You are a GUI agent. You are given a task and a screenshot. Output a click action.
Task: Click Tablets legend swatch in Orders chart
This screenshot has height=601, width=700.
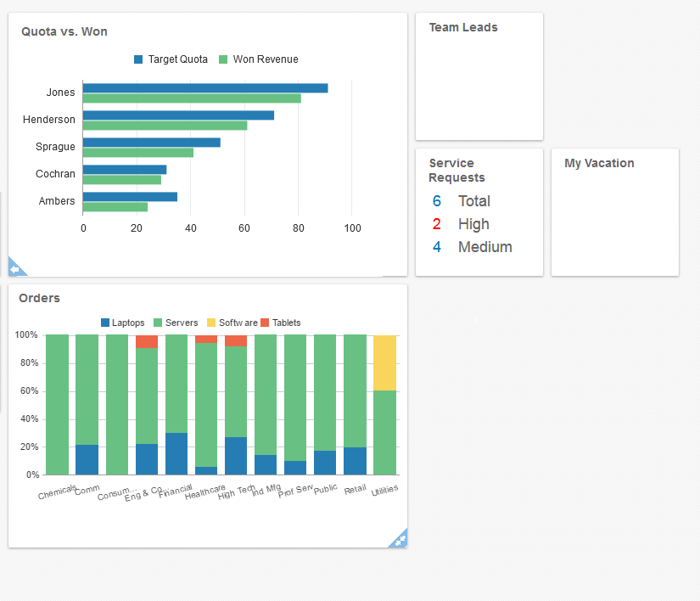[x=265, y=323]
